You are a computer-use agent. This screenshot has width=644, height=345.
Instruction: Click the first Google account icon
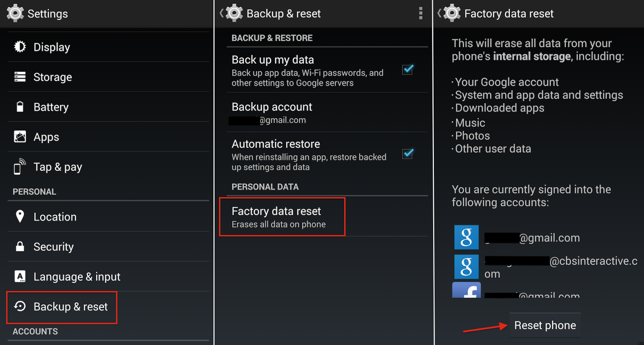click(x=466, y=237)
